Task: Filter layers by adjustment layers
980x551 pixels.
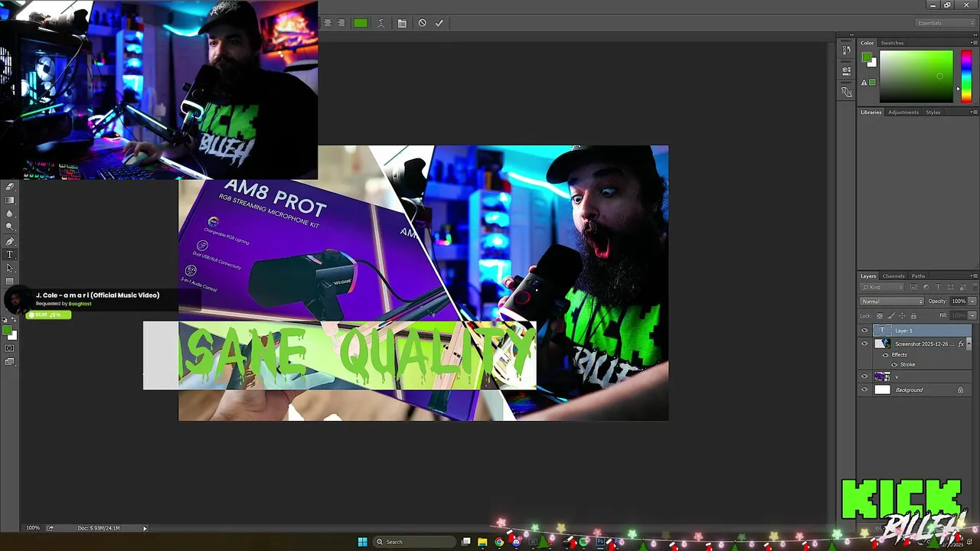Action: [x=926, y=287]
